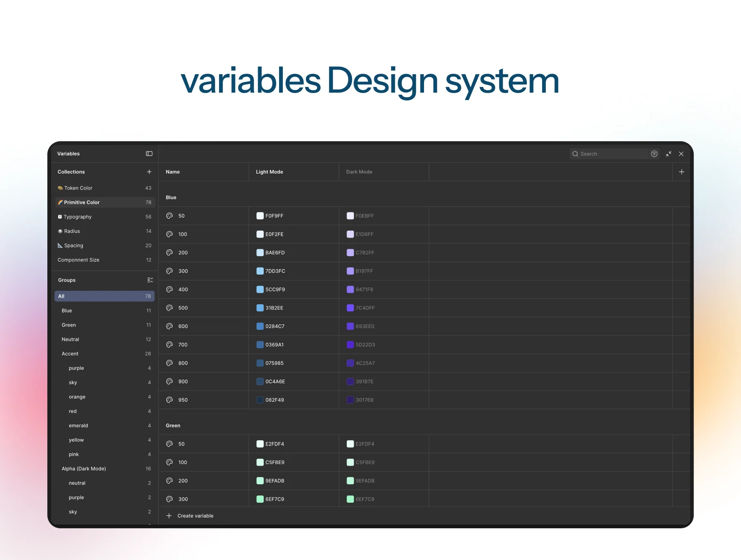Select the Neutral group
Screen dimensions: 741x560
click(105, 339)
